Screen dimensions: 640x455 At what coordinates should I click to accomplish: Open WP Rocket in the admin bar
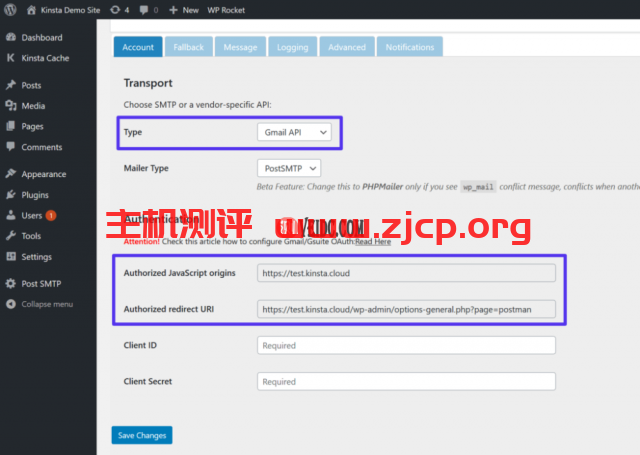point(226,10)
